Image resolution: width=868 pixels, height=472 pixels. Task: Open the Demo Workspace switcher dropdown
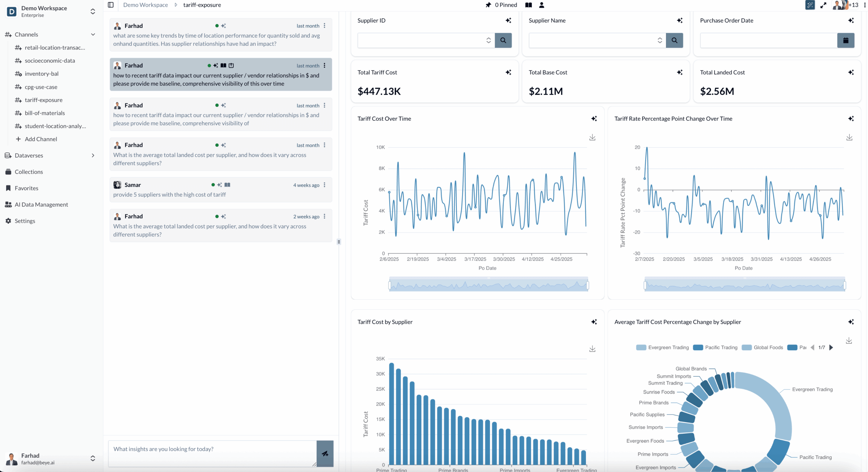93,12
